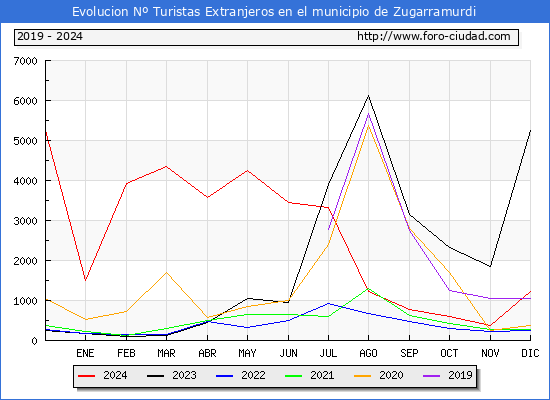Click the NOV month axis label
550x400 pixels.
(x=490, y=353)
